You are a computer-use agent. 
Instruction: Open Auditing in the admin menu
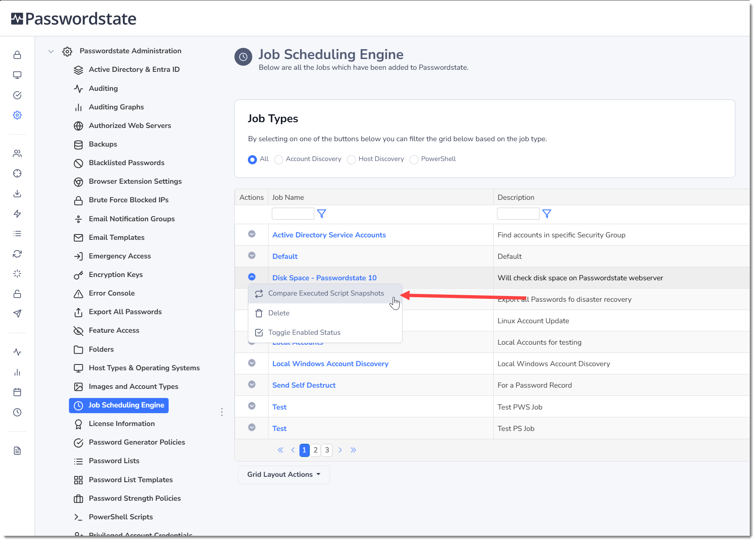pos(103,88)
